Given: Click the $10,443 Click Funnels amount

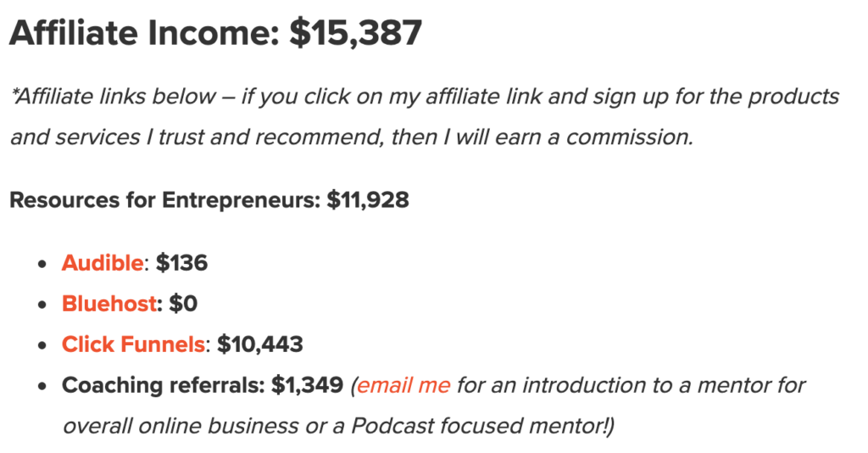Looking at the screenshot, I should pos(260,344).
